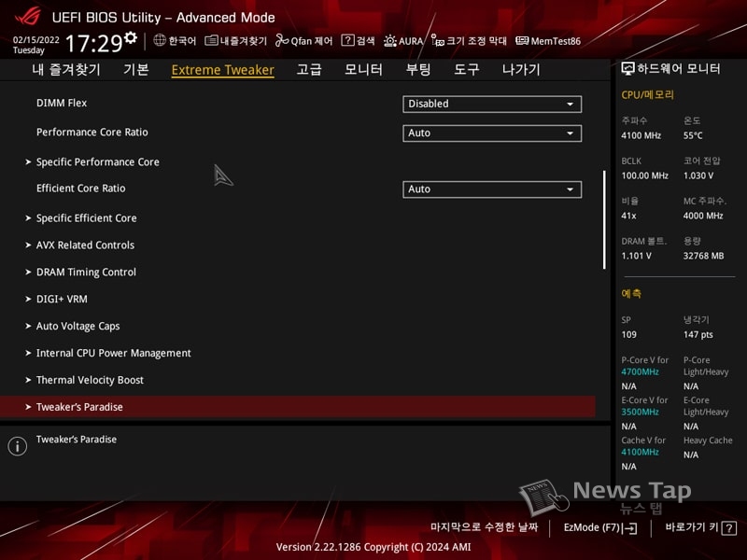This screenshot has width=747, height=560.
Task: Open Qfan control fan icon
Action: pyautogui.click(x=282, y=41)
